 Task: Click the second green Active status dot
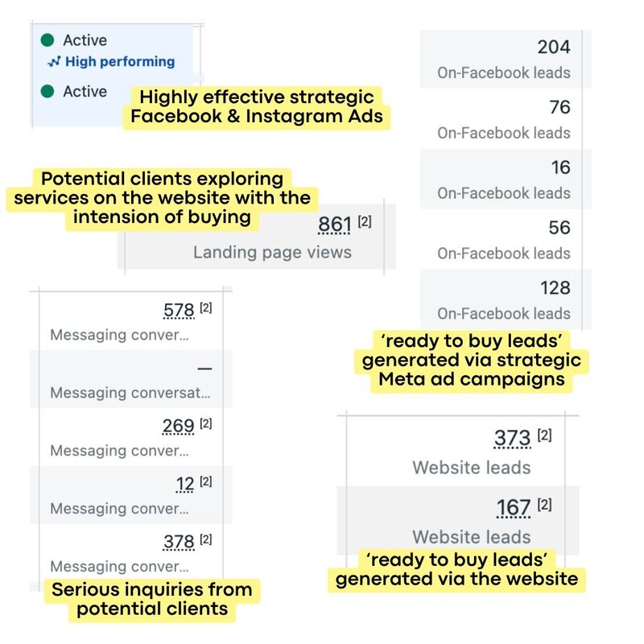coord(47,91)
